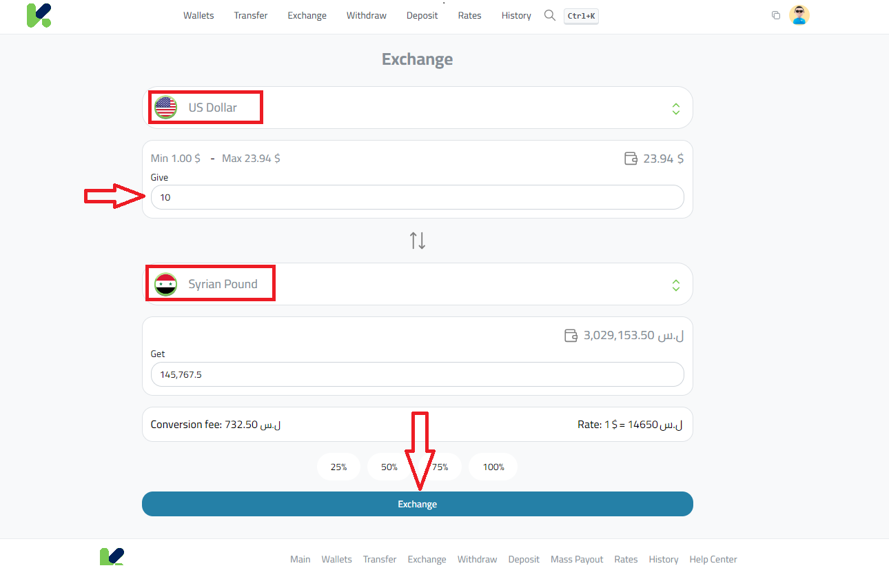
Task: Select the 75% amount preset slider option
Action: click(441, 467)
